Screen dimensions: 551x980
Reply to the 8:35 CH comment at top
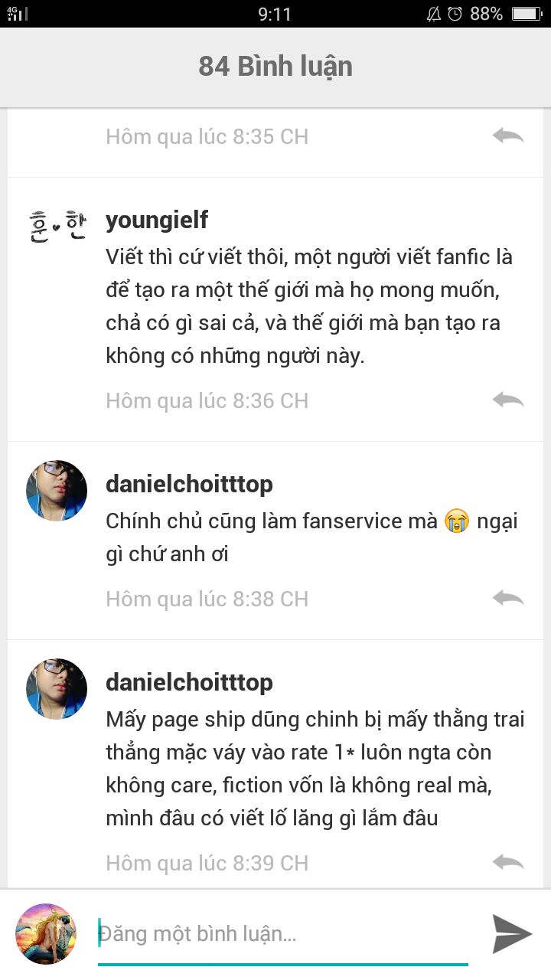pos(508,136)
